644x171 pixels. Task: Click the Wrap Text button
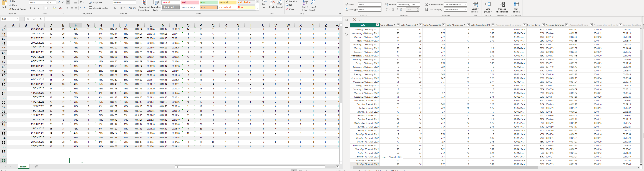[95, 2]
